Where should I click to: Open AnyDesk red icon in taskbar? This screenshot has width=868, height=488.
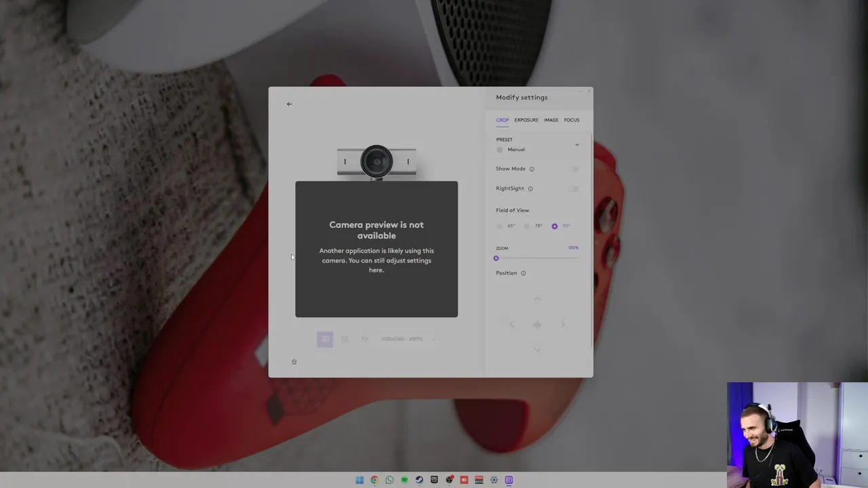pyautogui.click(x=464, y=480)
